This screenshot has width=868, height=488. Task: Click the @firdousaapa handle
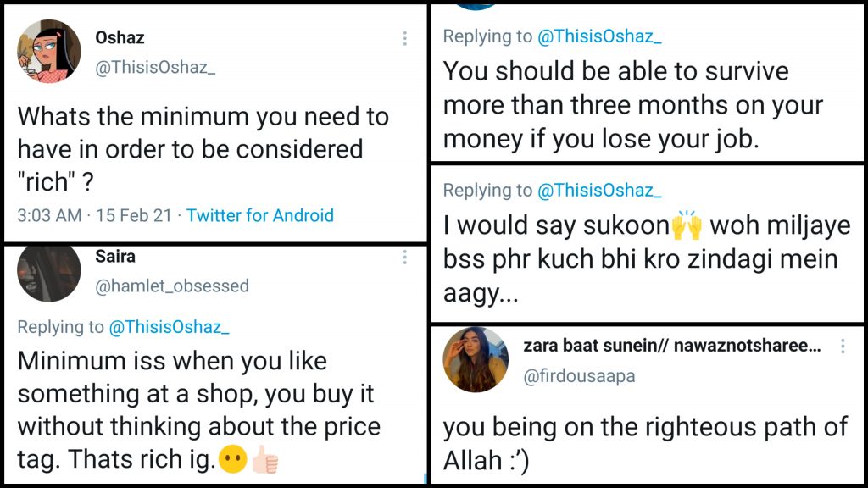pyautogui.click(x=579, y=376)
